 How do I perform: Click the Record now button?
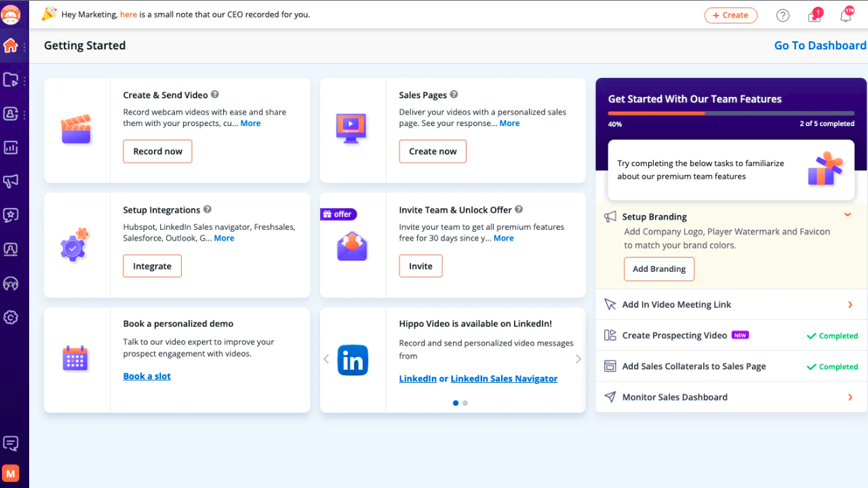(x=157, y=152)
